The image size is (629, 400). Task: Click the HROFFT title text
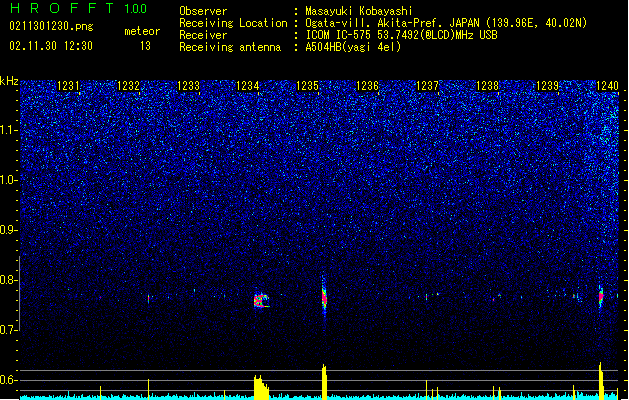(x=62, y=8)
